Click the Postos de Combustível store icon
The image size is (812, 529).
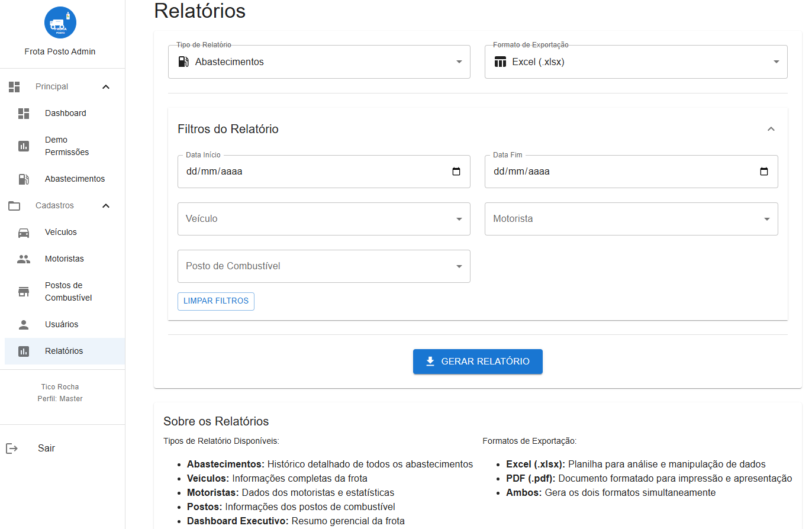click(x=24, y=292)
